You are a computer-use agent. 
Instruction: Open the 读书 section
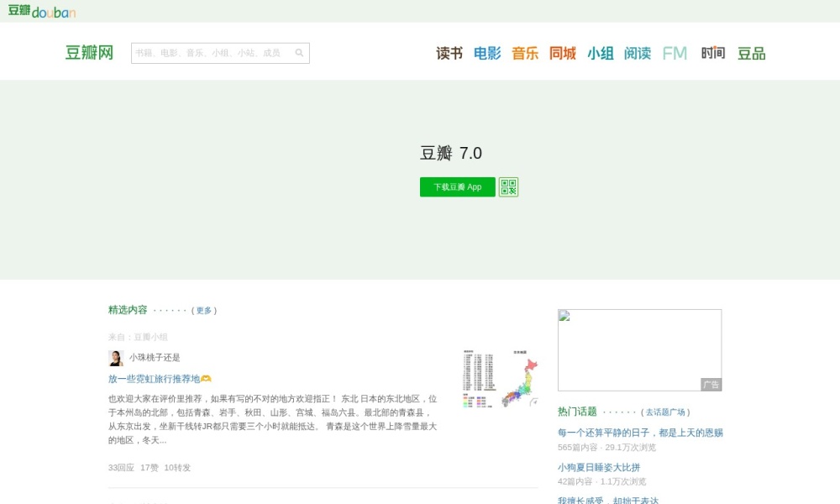(x=449, y=53)
